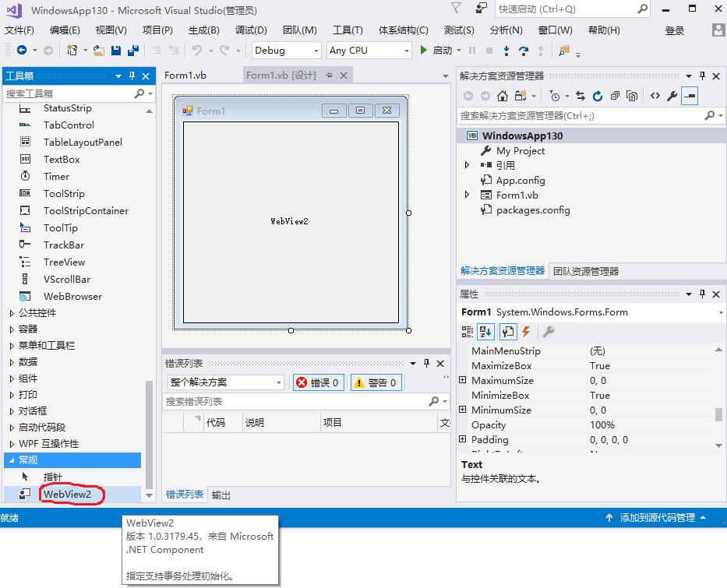The image size is (727, 588).
Task: Start debugging with the Start button
Action: [436, 50]
